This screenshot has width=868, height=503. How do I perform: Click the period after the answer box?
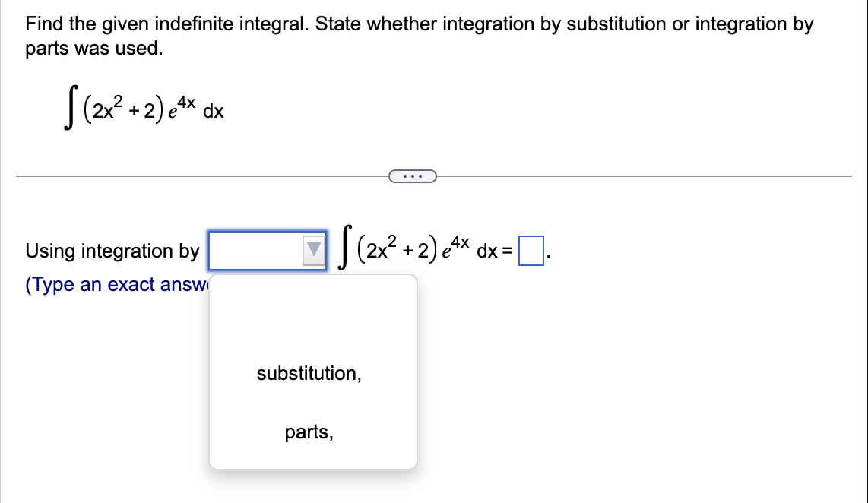click(548, 255)
